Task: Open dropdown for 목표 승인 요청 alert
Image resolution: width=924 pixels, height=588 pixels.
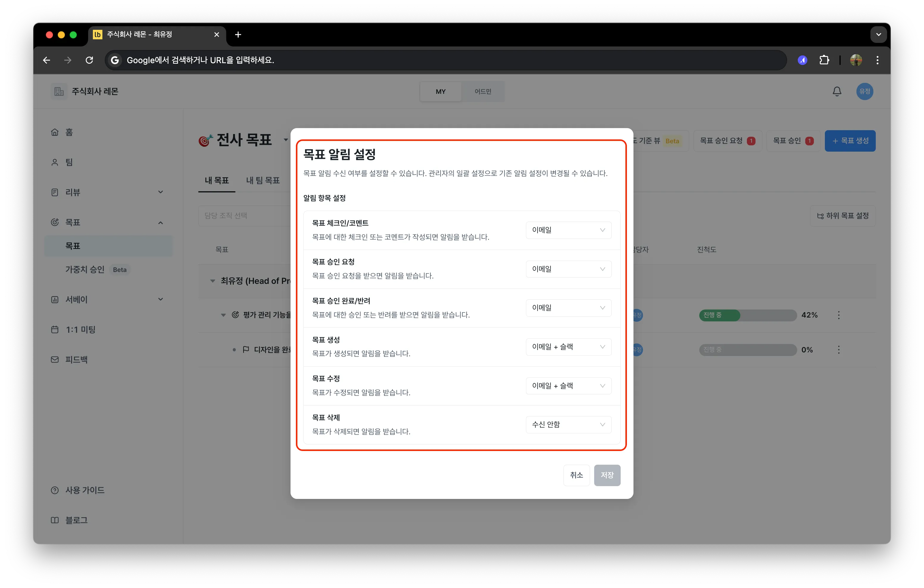Action: coord(568,269)
